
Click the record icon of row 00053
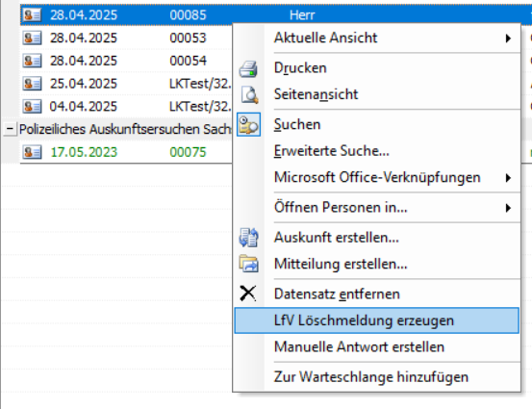click(x=32, y=38)
